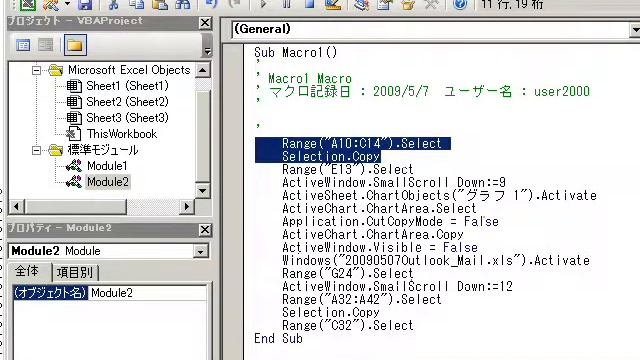Collapse the Microsoft Excel Objects folder

(x=36, y=70)
